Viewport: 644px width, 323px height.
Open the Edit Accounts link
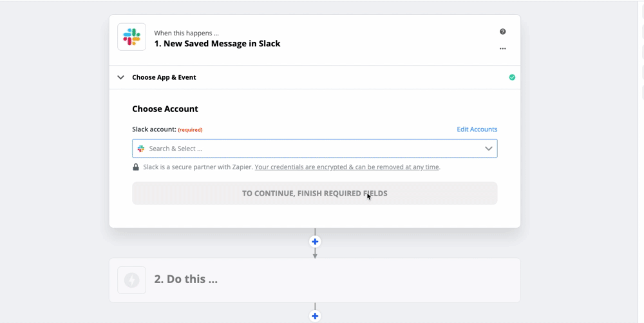[477, 129]
